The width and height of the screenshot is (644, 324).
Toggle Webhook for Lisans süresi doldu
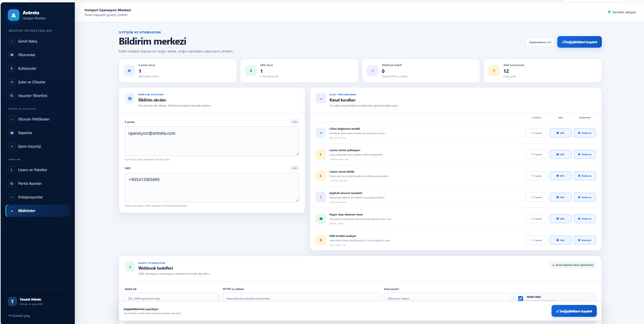click(x=585, y=176)
